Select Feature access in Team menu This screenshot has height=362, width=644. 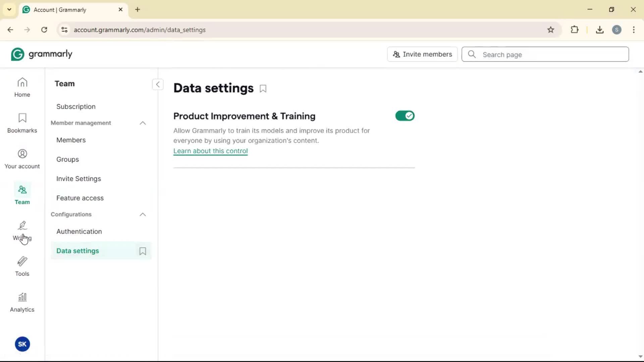[x=80, y=198]
